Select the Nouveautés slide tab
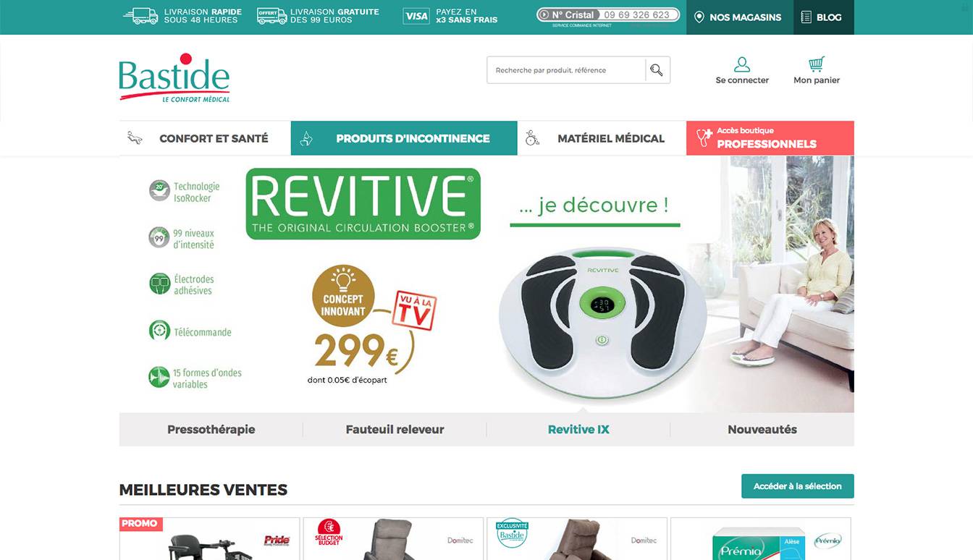The width and height of the screenshot is (973, 560). pyautogui.click(x=762, y=429)
